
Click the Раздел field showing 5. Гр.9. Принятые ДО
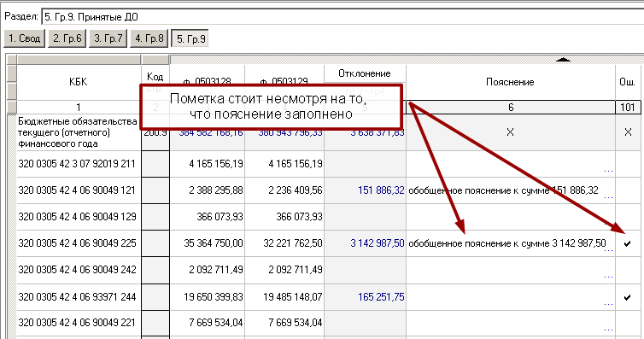342,17
